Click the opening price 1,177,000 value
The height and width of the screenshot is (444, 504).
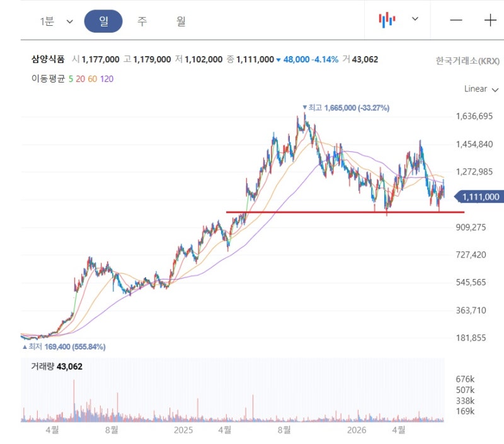click(100, 59)
